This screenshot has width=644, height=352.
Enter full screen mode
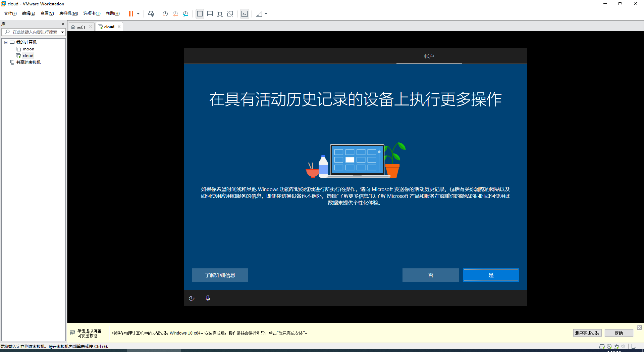220,14
